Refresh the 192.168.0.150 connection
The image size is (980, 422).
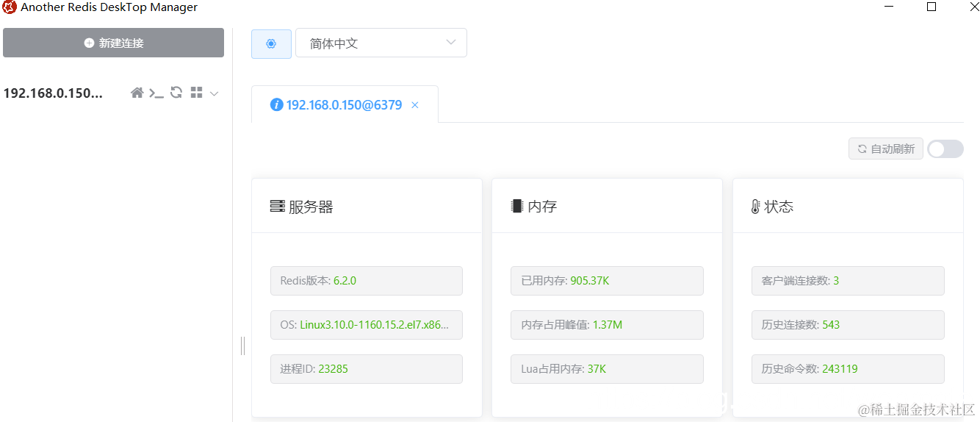click(x=176, y=93)
